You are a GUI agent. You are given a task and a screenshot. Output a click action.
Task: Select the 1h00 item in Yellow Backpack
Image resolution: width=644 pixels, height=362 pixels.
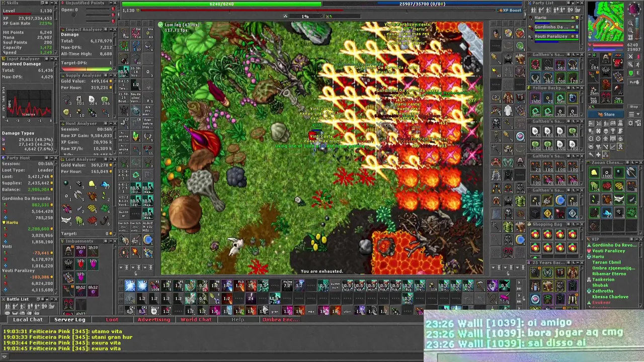[x=536, y=98]
